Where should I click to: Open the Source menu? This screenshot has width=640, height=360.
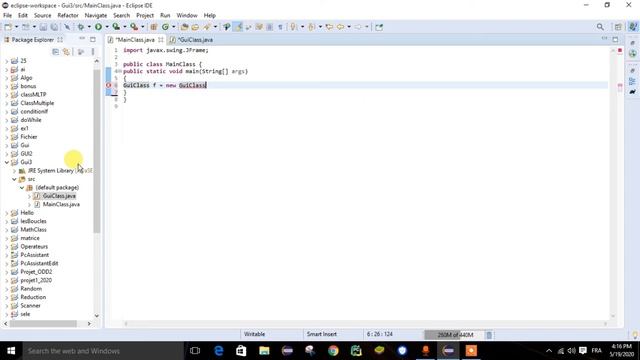pyautogui.click(x=42, y=16)
